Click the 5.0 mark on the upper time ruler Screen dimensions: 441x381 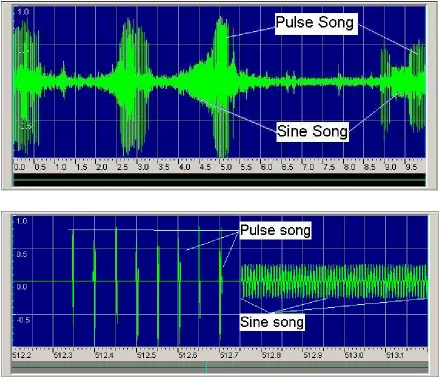pos(226,167)
